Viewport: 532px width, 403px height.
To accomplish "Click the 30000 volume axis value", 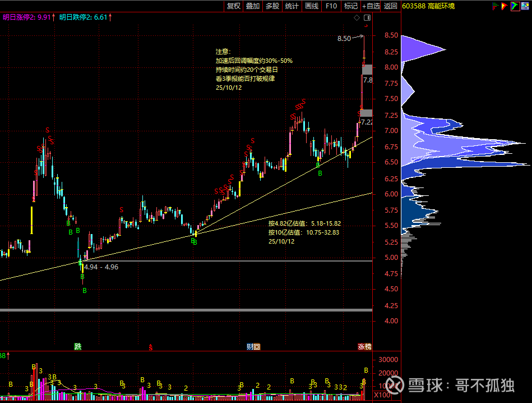I will point(388,360).
